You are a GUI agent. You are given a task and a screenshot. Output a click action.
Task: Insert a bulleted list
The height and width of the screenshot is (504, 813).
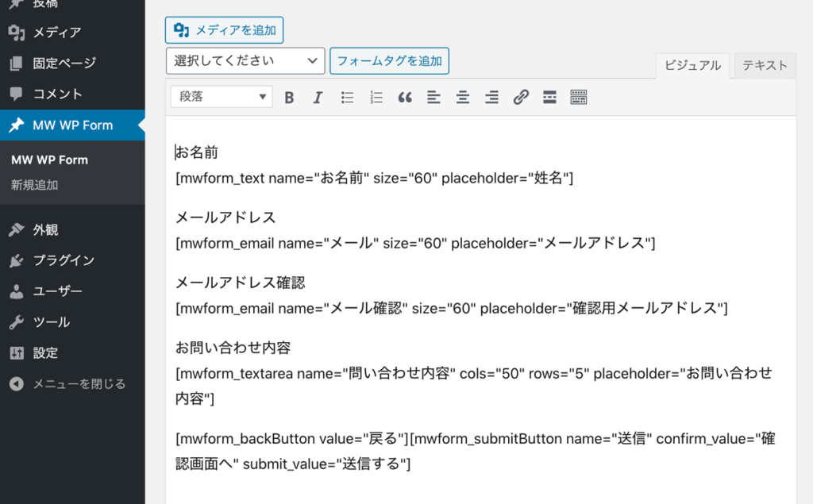[x=347, y=98]
